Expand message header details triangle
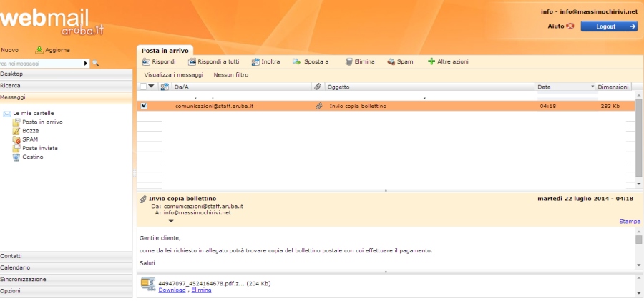Screen dimensions: 644x301 171,221
